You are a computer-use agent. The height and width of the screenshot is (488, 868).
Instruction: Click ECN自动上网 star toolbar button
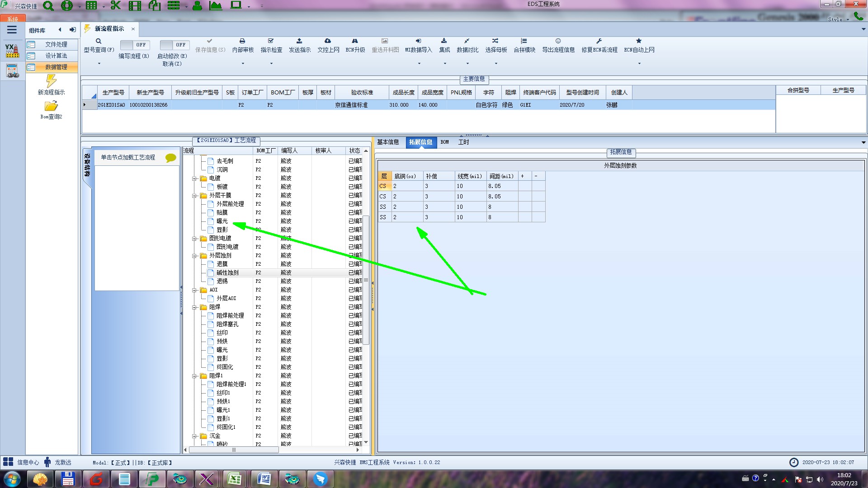coord(639,46)
